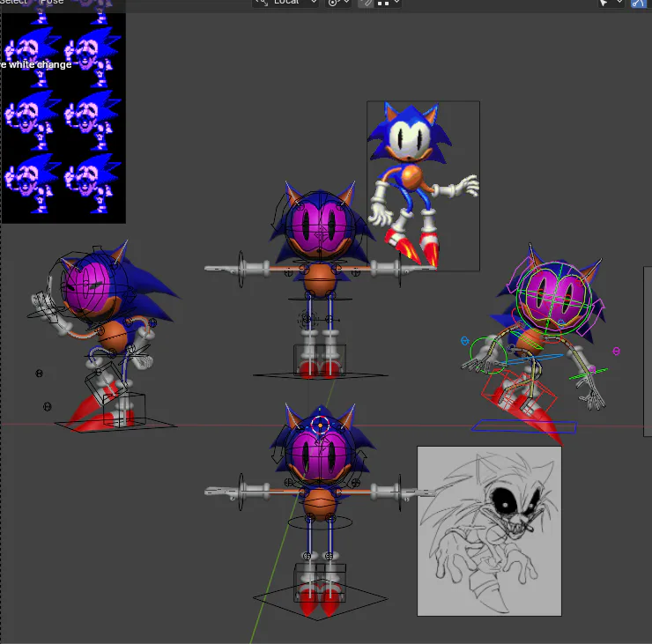Open the selectability arrow dropdown at top right
Image resolution: width=652 pixels, height=644 pixels.
[610, 3]
